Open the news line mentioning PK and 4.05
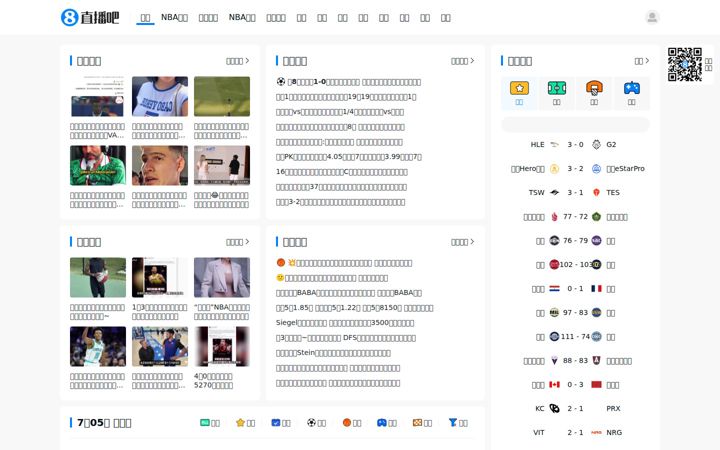 349,157
